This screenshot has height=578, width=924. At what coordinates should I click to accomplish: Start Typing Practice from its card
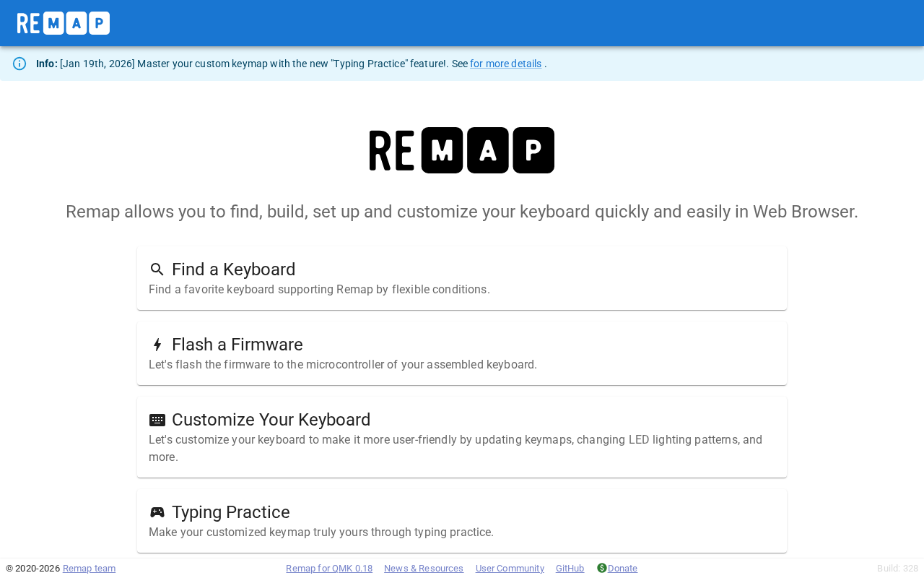click(x=462, y=521)
